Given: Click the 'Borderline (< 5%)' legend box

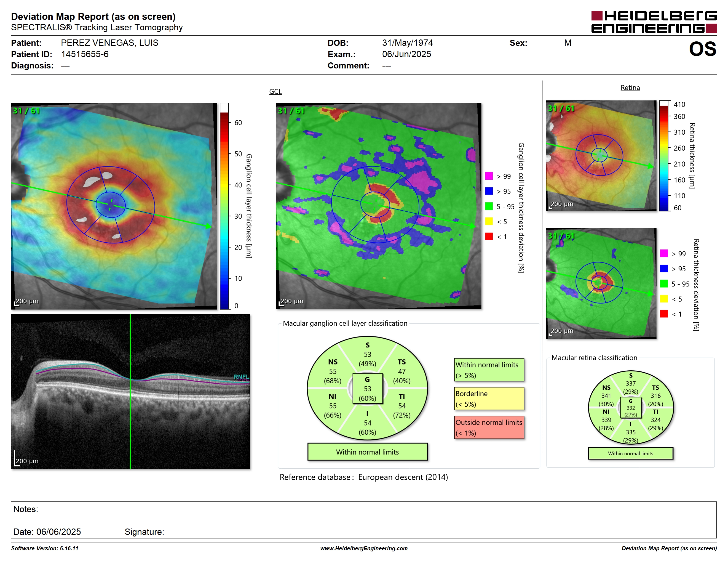Looking at the screenshot, I should pos(489,399).
